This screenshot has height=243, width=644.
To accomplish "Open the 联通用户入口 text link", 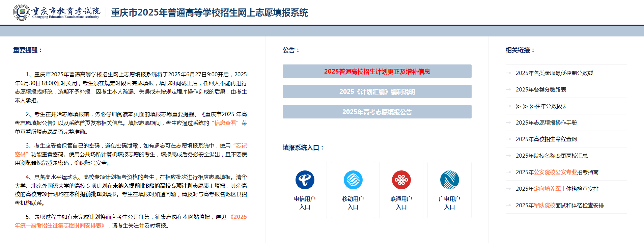I will tap(401, 203).
